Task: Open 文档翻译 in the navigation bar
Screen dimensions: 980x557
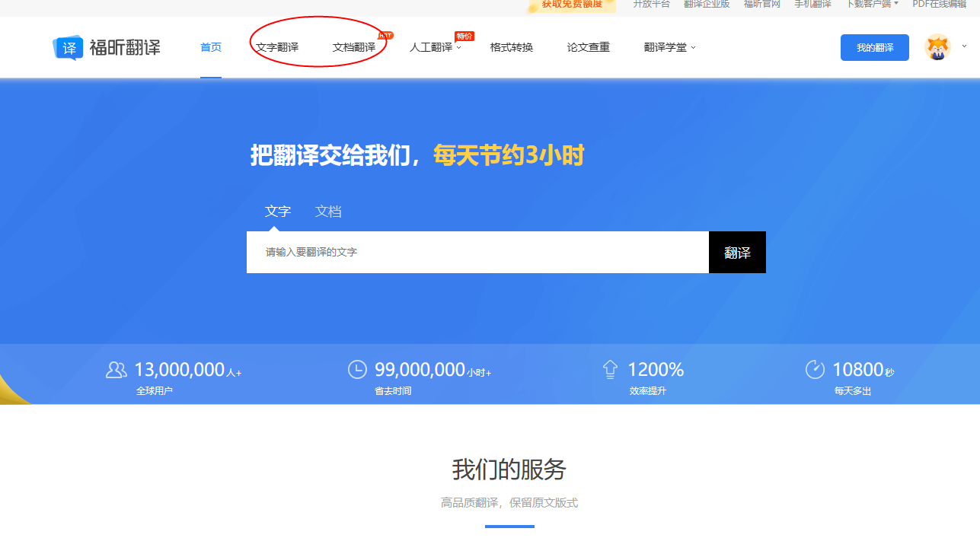Action: click(x=354, y=47)
